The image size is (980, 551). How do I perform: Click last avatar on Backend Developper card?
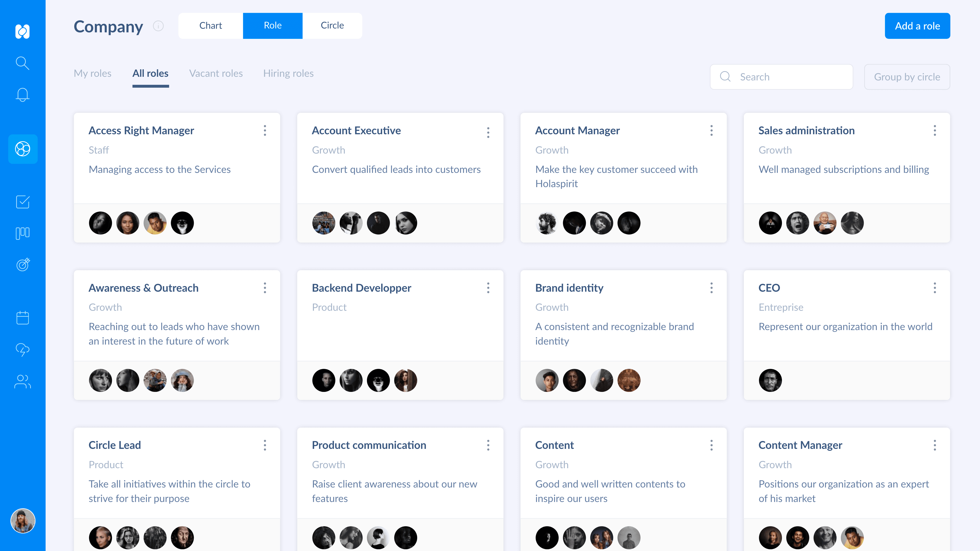pos(406,380)
